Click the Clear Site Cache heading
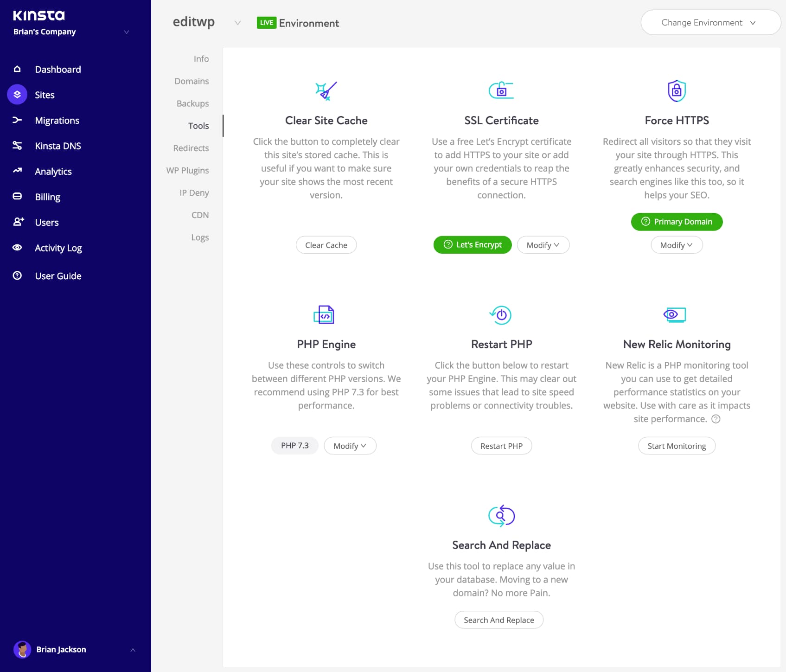This screenshot has height=672, width=786. pyautogui.click(x=326, y=120)
